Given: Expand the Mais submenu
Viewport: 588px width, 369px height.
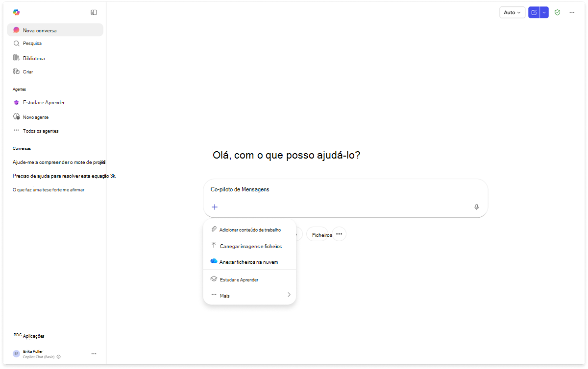Looking at the screenshot, I should 249,295.
